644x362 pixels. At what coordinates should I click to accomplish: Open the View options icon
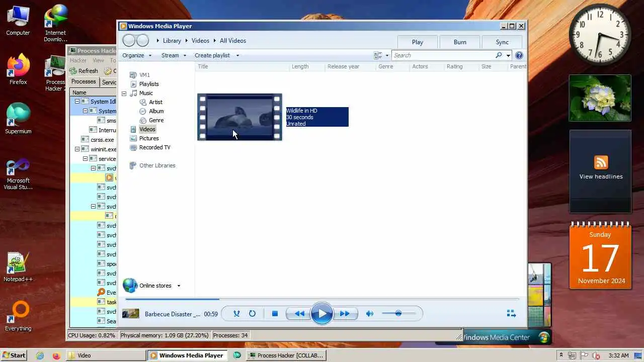[378, 55]
